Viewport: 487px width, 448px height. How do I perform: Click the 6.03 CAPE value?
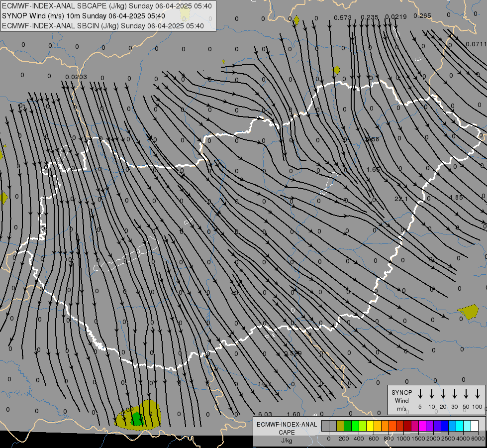[265, 414]
